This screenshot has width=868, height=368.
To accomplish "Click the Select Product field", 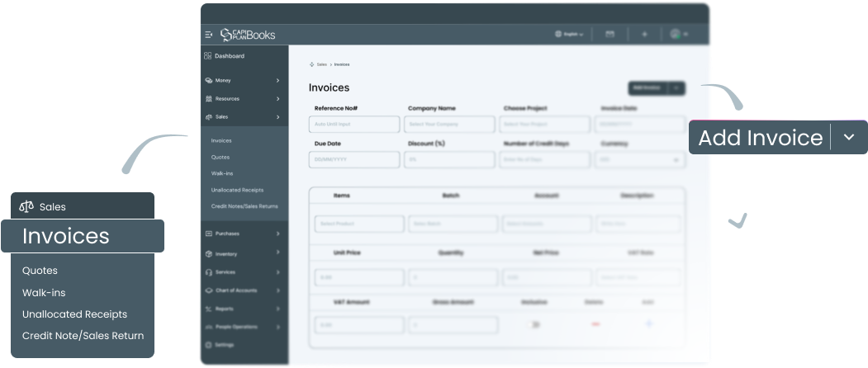I will [x=359, y=224].
